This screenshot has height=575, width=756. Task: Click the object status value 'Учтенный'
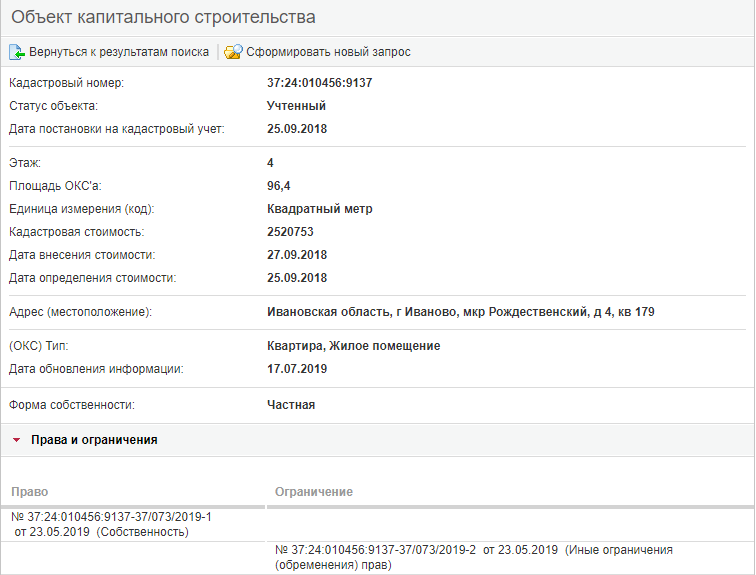(296, 106)
